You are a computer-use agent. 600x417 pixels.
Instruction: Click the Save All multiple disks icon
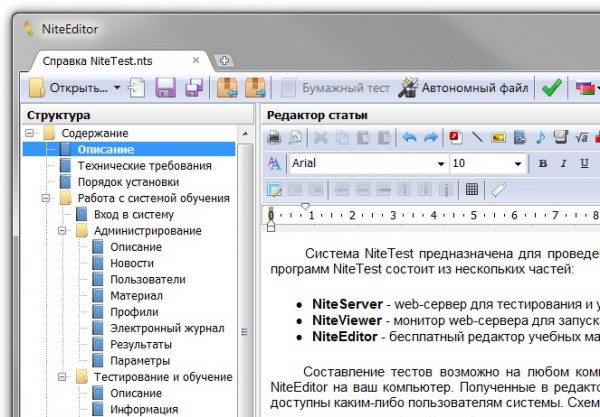coord(194,88)
